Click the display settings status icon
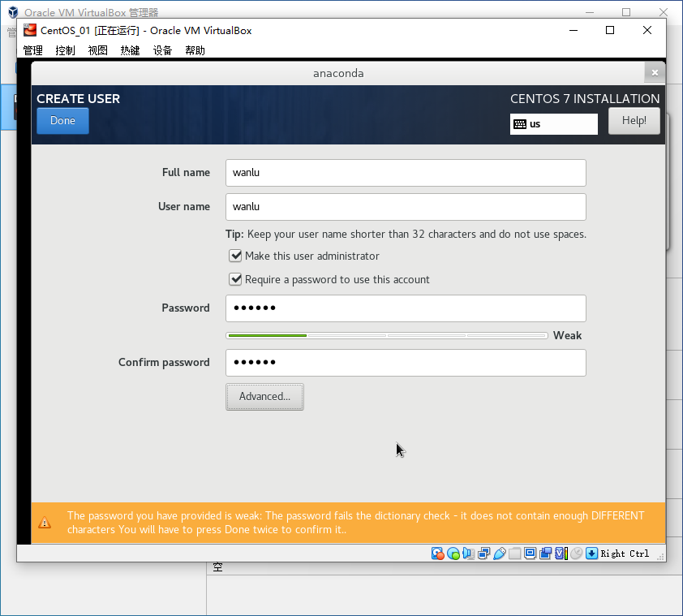 coord(531,554)
